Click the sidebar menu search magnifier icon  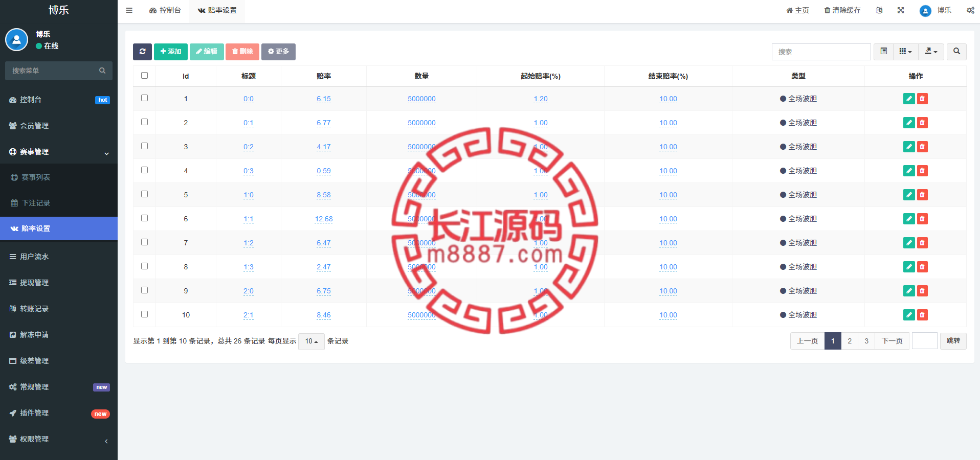click(102, 71)
